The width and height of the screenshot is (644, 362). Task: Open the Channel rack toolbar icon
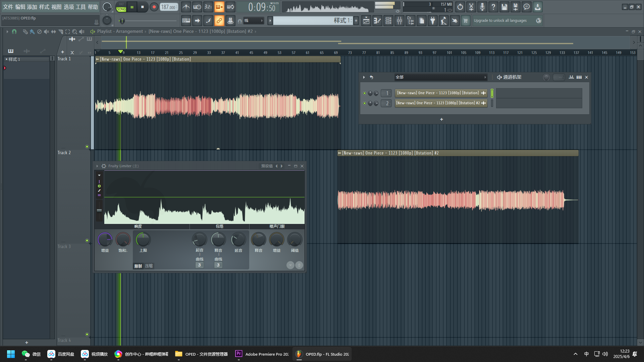tap(388, 21)
